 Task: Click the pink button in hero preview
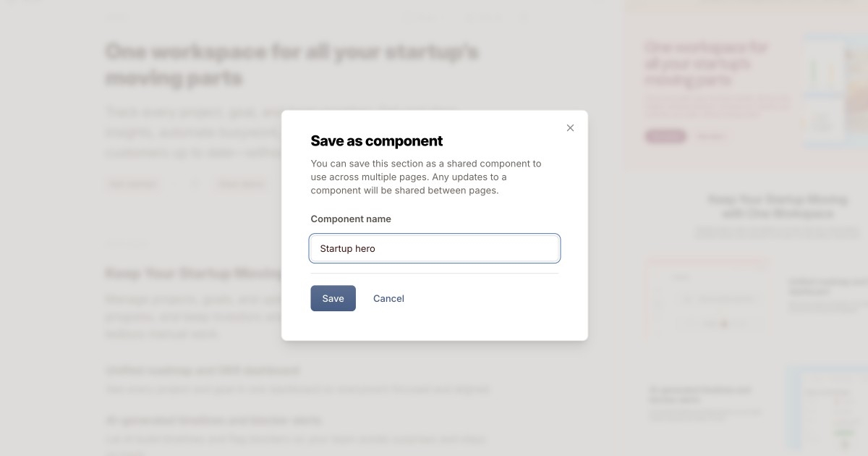coord(665,136)
